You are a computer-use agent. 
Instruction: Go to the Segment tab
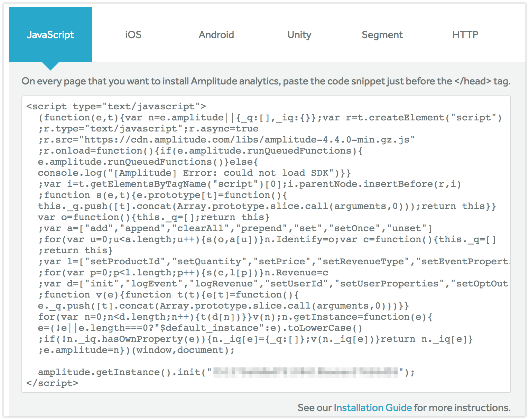click(382, 35)
